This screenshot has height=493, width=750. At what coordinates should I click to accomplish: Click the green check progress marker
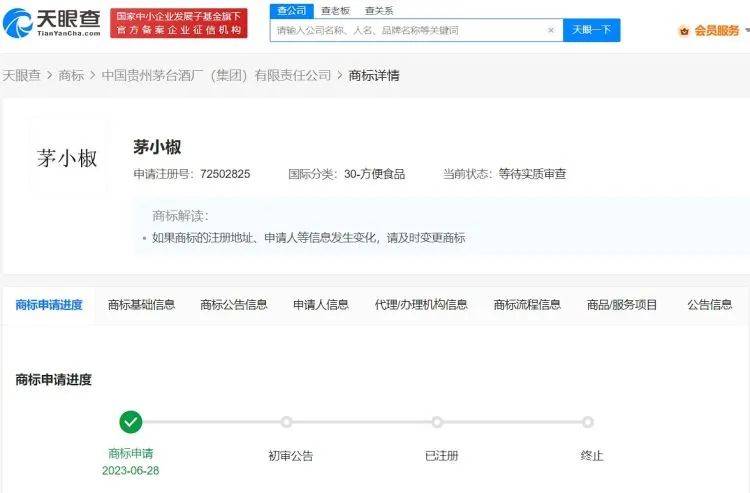tap(131, 422)
